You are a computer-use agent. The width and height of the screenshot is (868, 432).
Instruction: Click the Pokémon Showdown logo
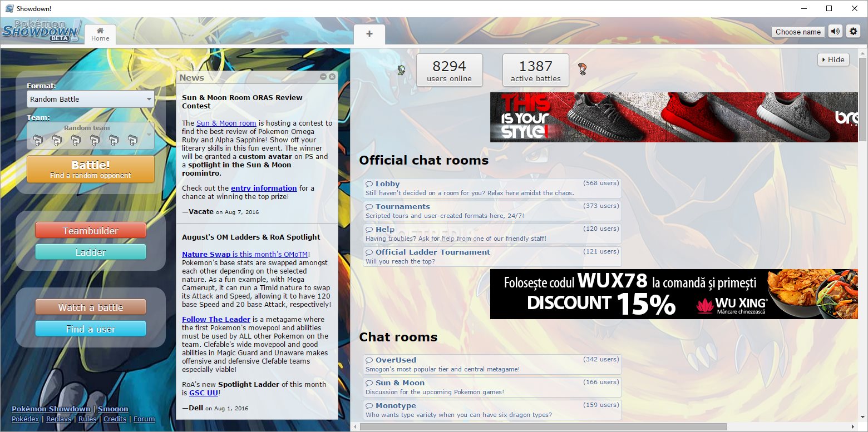pos(42,31)
